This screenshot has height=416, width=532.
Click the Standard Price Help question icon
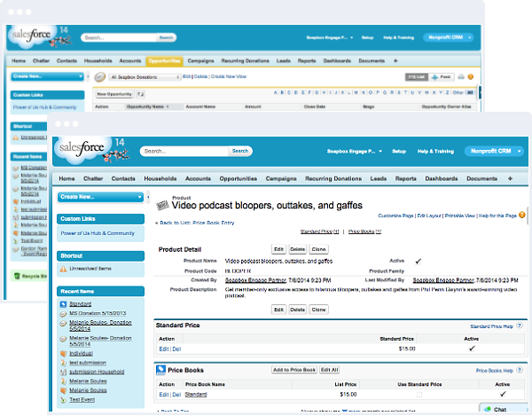(519, 326)
